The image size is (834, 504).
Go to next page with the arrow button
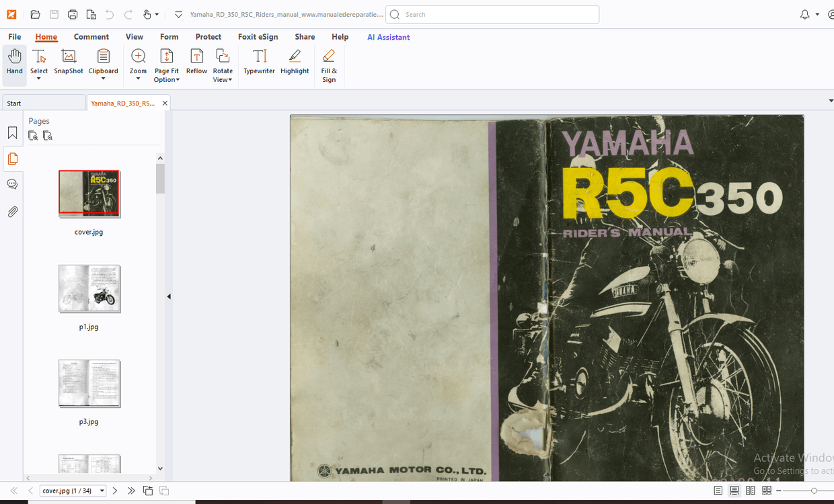click(114, 491)
